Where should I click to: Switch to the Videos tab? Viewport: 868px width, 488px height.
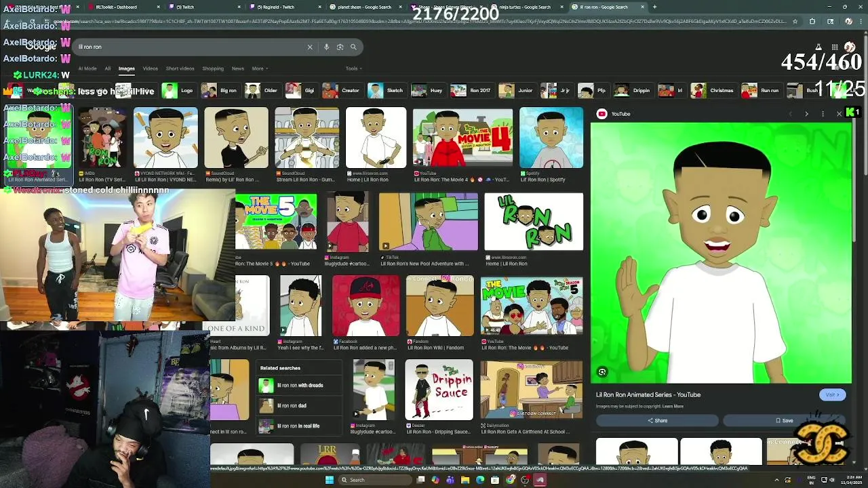coord(150,68)
